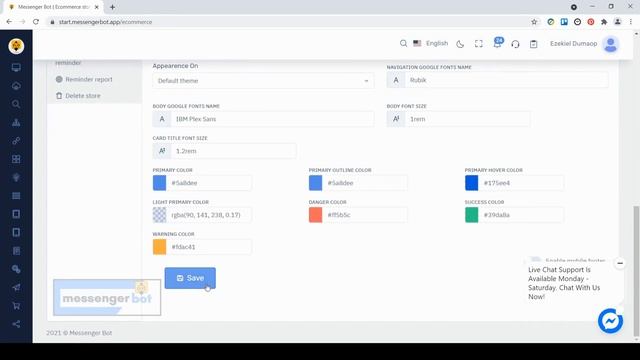Image resolution: width=640 pixels, height=360 pixels.
Task: Click the header search magnifier icon
Action: point(403,43)
